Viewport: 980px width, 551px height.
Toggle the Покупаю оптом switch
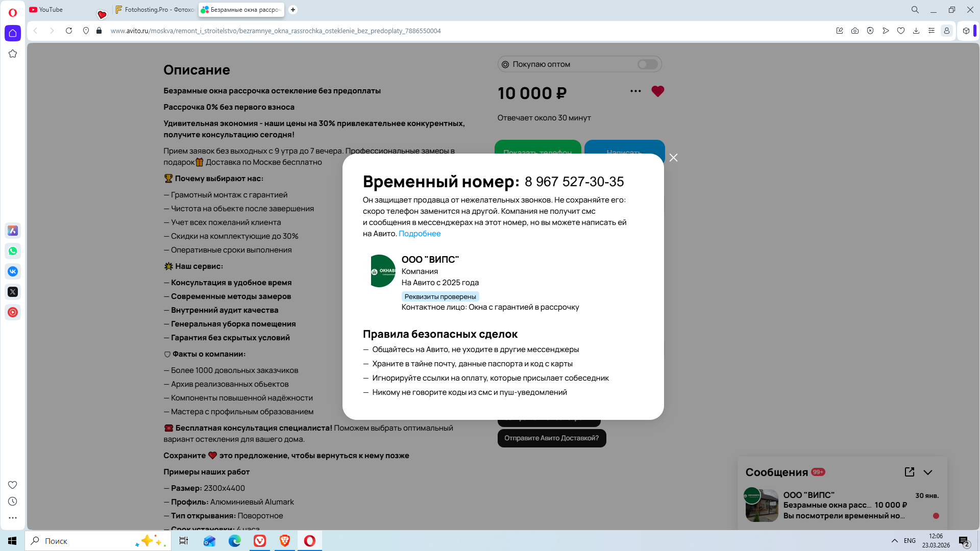click(x=647, y=64)
